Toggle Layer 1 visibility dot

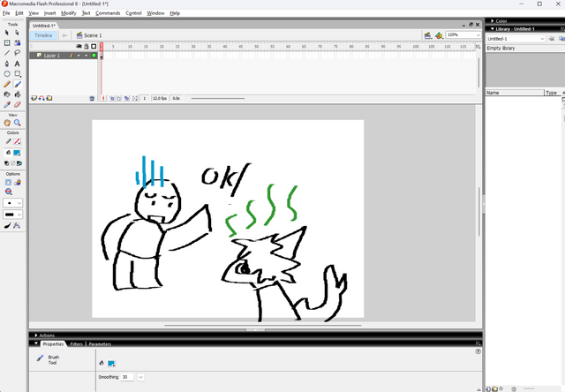(79, 56)
